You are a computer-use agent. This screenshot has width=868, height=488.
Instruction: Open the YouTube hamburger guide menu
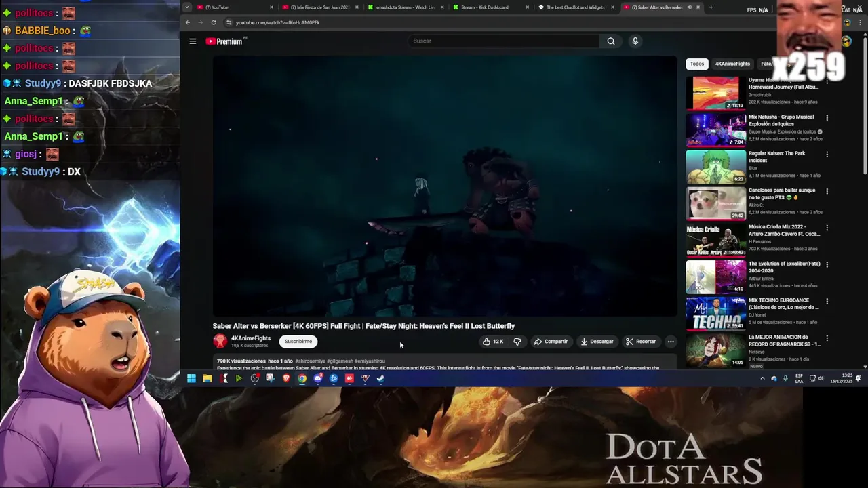click(x=193, y=41)
